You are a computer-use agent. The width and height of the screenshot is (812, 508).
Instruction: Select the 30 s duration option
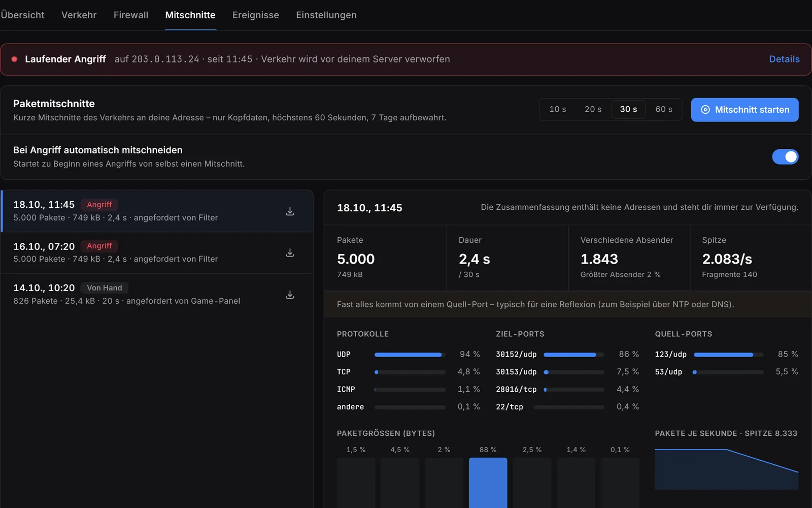tap(628, 109)
